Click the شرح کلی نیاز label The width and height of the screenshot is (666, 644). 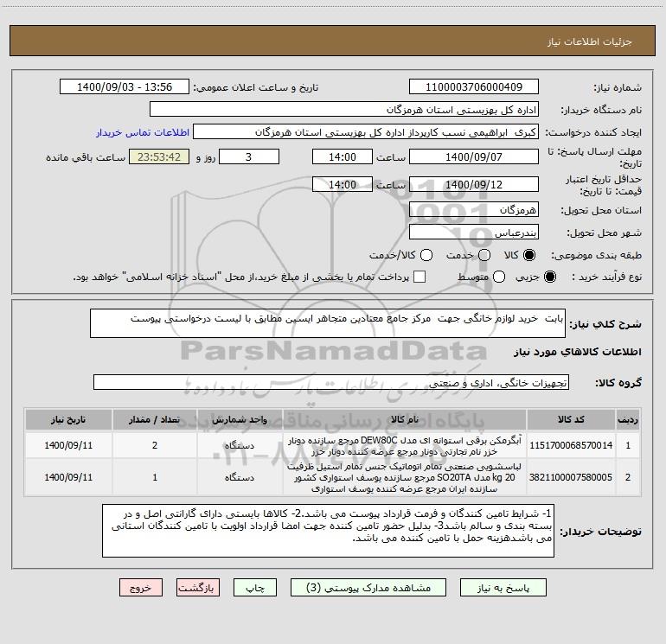[x=605, y=324]
